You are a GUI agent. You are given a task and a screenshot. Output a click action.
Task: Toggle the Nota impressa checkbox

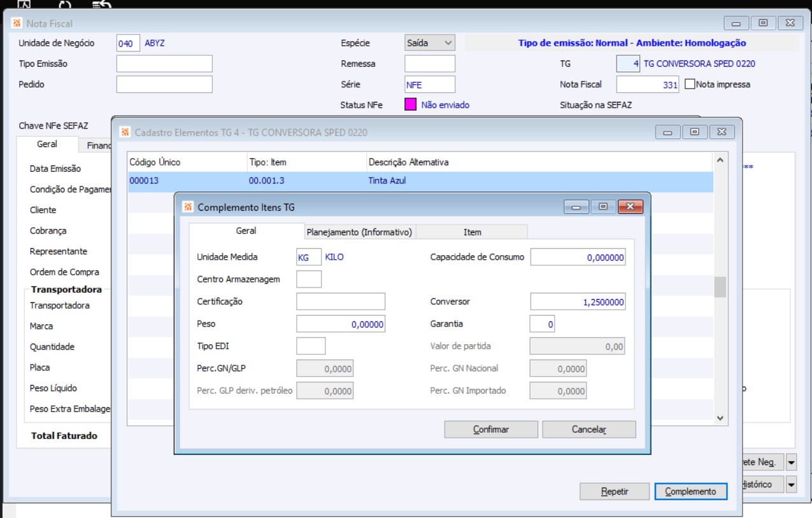tap(690, 84)
